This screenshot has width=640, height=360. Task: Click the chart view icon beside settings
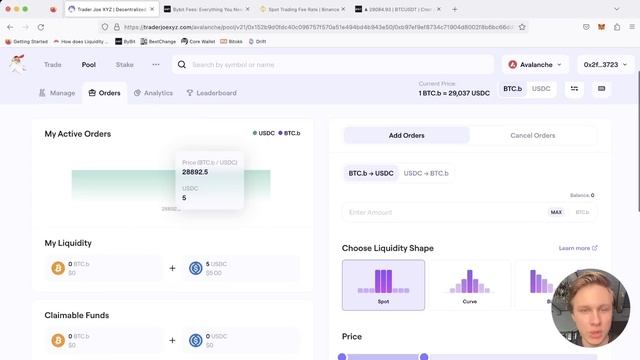click(x=602, y=89)
